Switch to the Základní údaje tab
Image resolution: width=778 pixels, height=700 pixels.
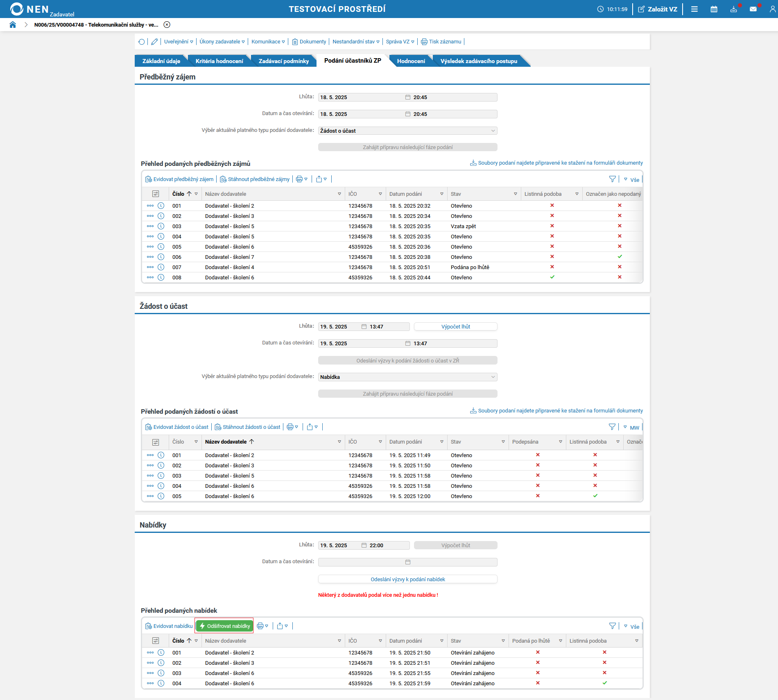pos(161,61)
